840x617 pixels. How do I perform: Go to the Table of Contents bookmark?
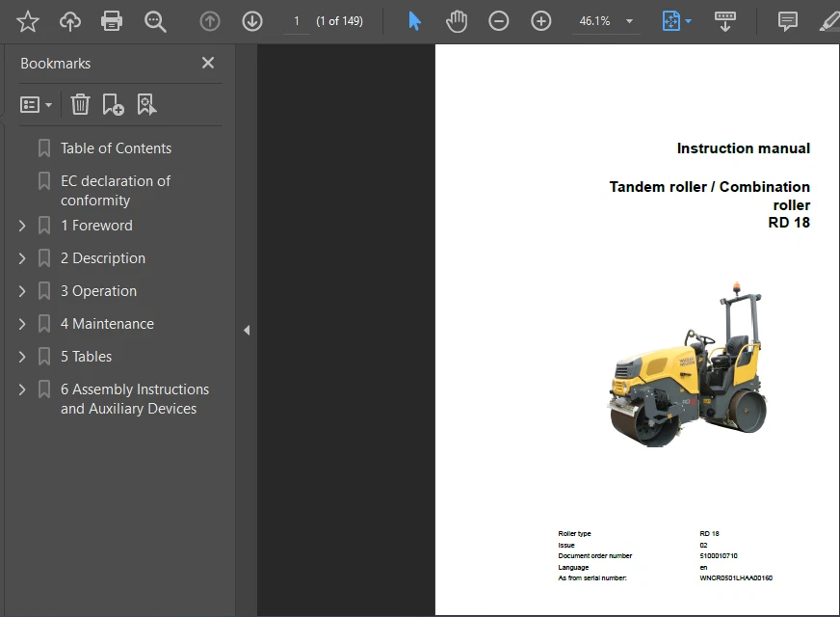116,148
